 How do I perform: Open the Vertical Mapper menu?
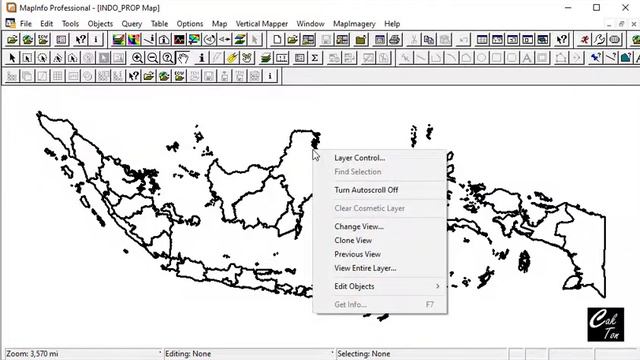pyautogui.click(x=262, y=24)
